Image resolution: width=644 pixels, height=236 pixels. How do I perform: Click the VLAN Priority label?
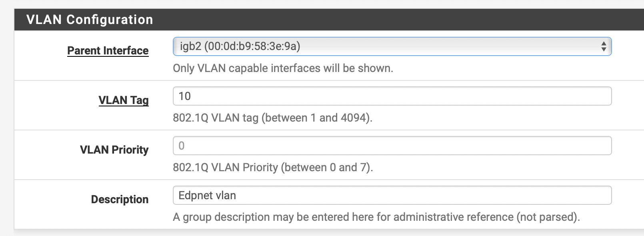[x=114, y=150]
